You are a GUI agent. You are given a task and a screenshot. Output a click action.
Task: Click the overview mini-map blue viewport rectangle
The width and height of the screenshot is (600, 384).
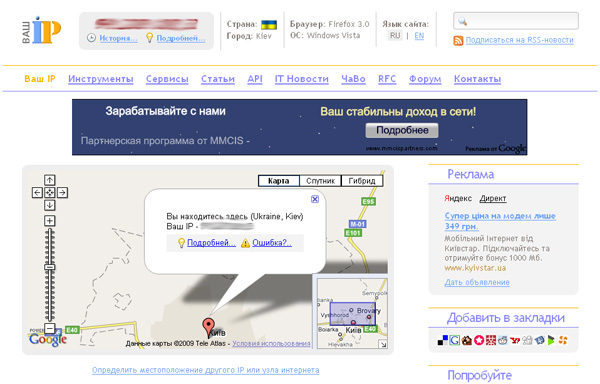(352, 314)
